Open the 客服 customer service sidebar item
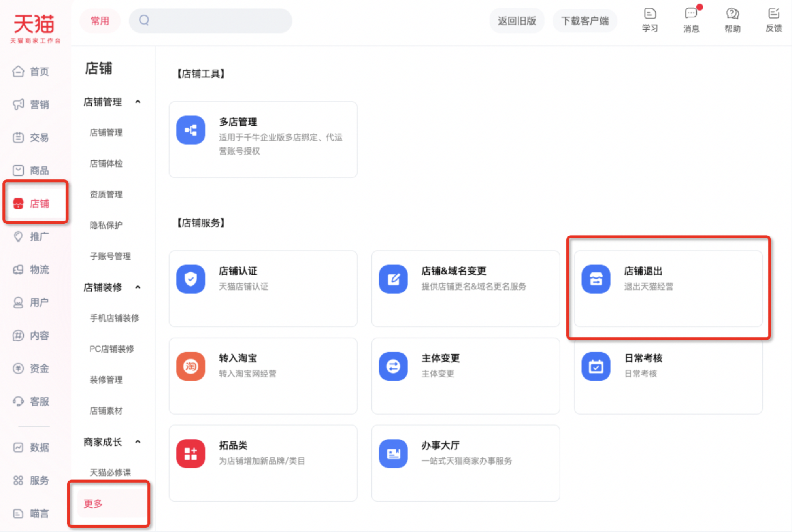Viewport: 792px width, 532px height. [x=31, y=401]
